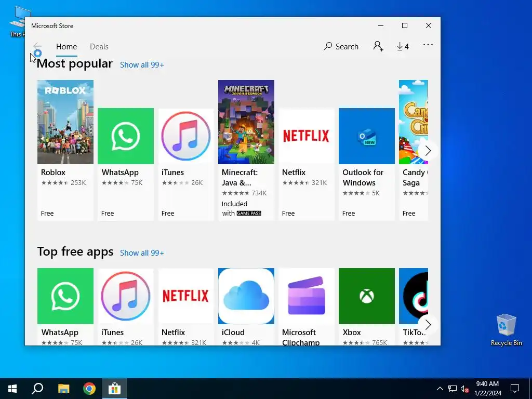Open network status tray icon

[x=453, y=389]
